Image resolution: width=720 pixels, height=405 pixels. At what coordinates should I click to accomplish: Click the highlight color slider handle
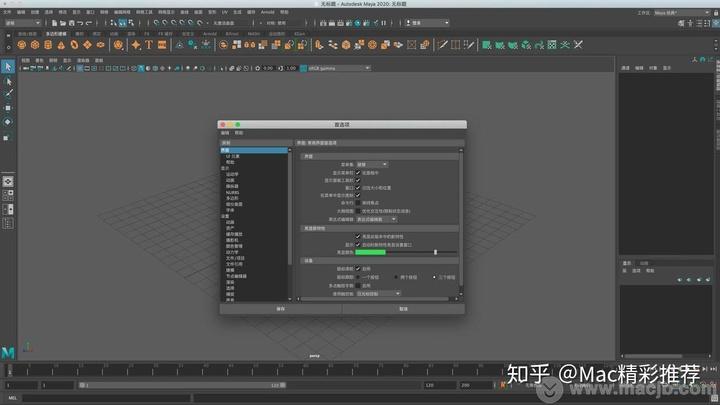pyautogui.click(x=435, y=253)
